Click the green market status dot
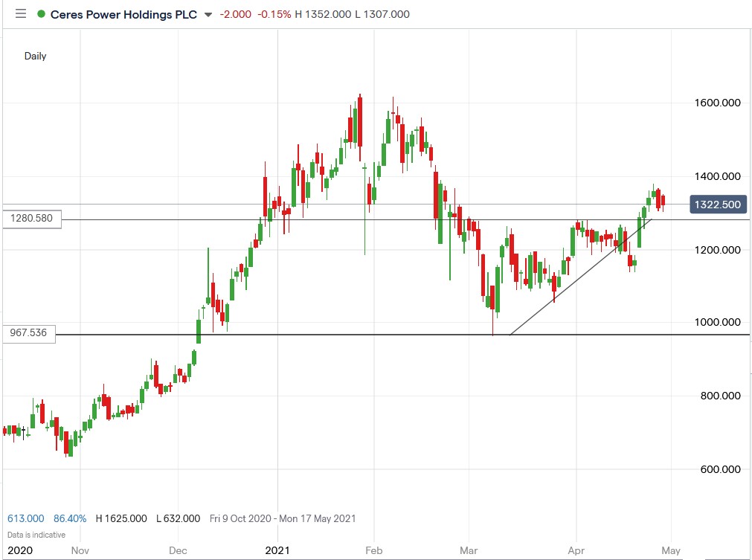Image resolution: width=752 pixels, height=560 pixels. [x=41, y=14]
